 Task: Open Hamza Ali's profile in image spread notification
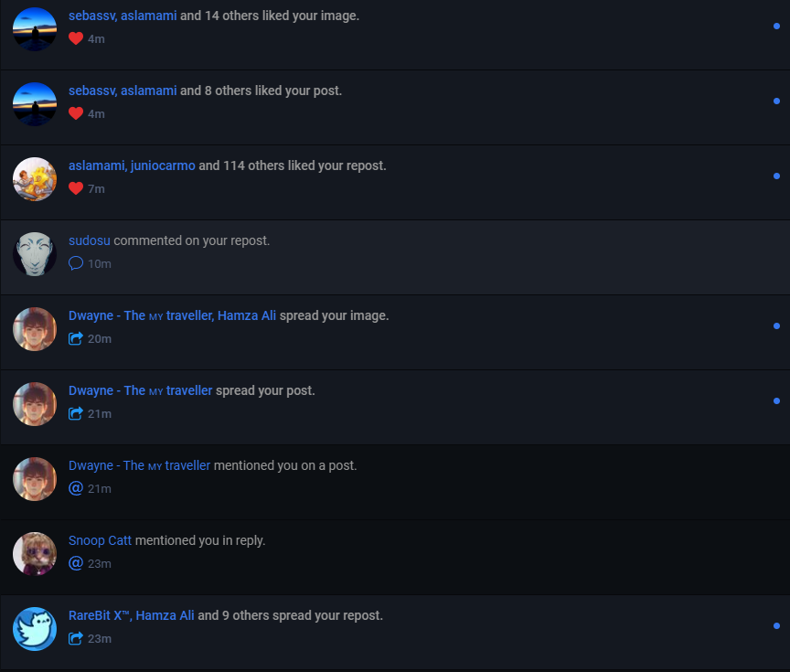[247, 315]
